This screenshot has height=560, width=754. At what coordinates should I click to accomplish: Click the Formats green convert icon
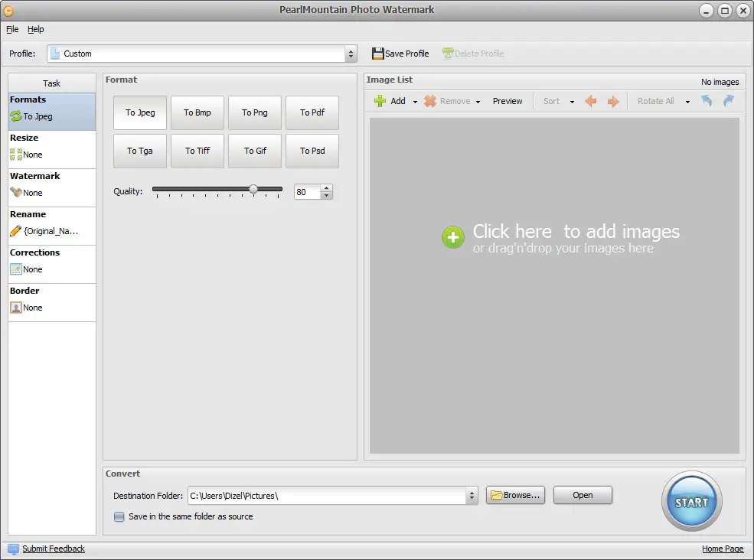tap(16, 116)
